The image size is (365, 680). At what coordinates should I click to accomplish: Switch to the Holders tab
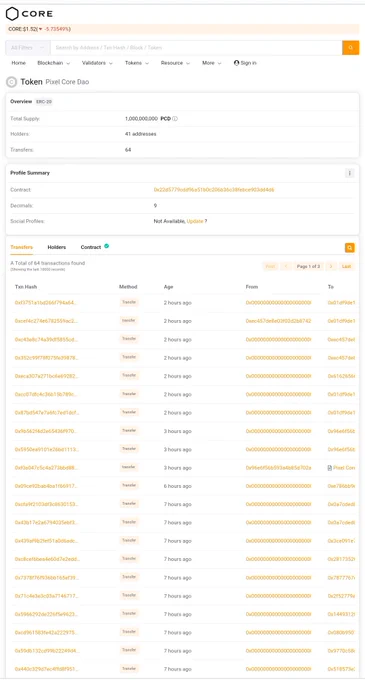coord(57,247)
